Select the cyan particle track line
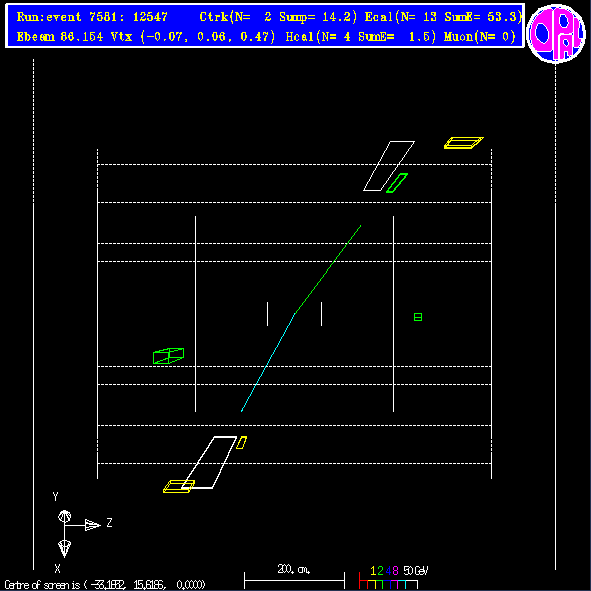The height and width of the screenshot is (591, 591). pos(268,363)
